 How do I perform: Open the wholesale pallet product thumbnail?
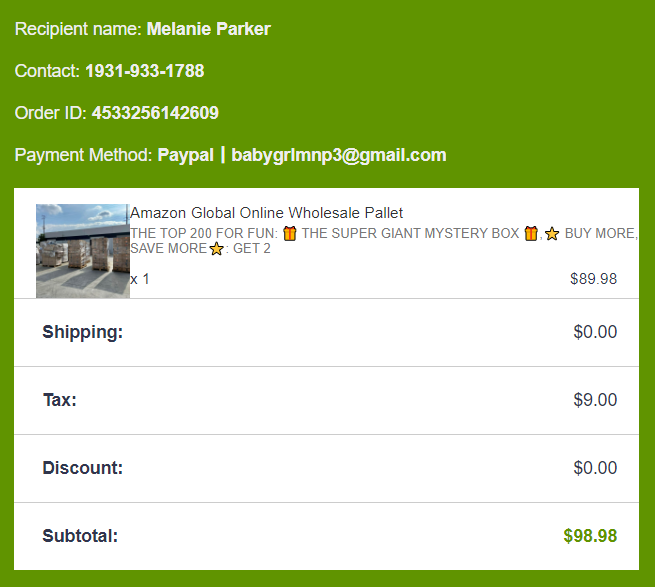point(82,250)
